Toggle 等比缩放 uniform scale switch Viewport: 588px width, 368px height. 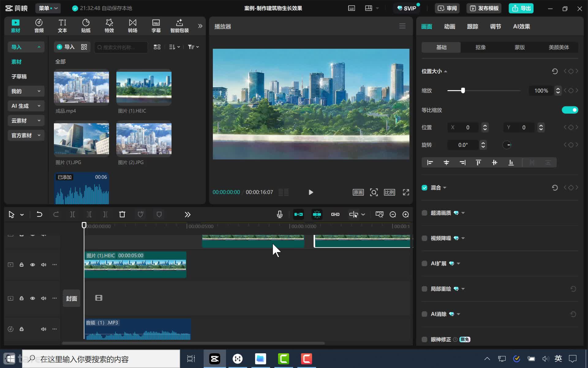(570, 110)
